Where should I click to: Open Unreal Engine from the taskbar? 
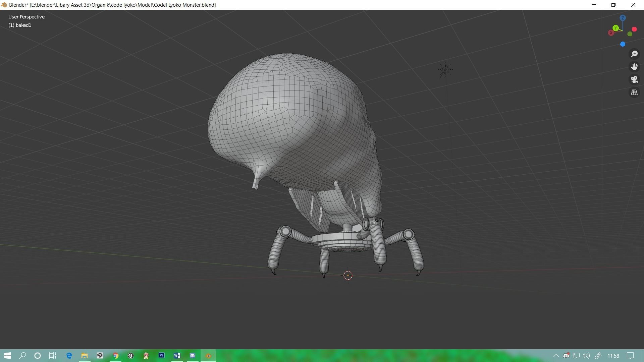131,356
